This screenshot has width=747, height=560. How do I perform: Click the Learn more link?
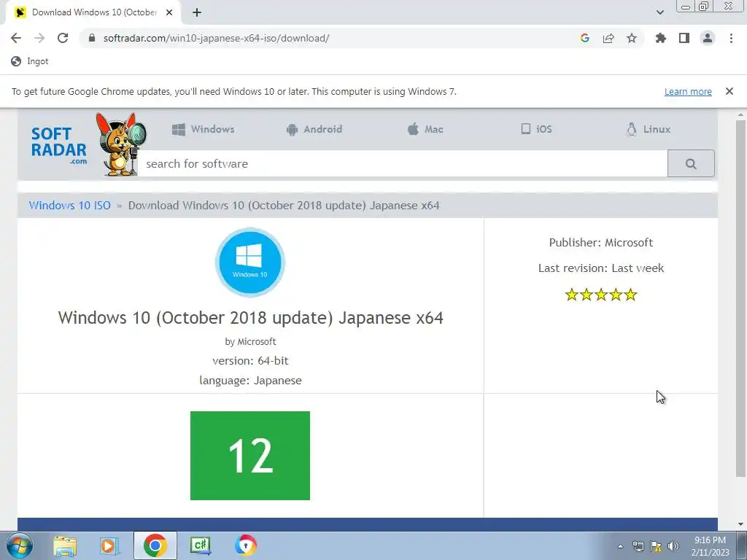click(688, 91)
